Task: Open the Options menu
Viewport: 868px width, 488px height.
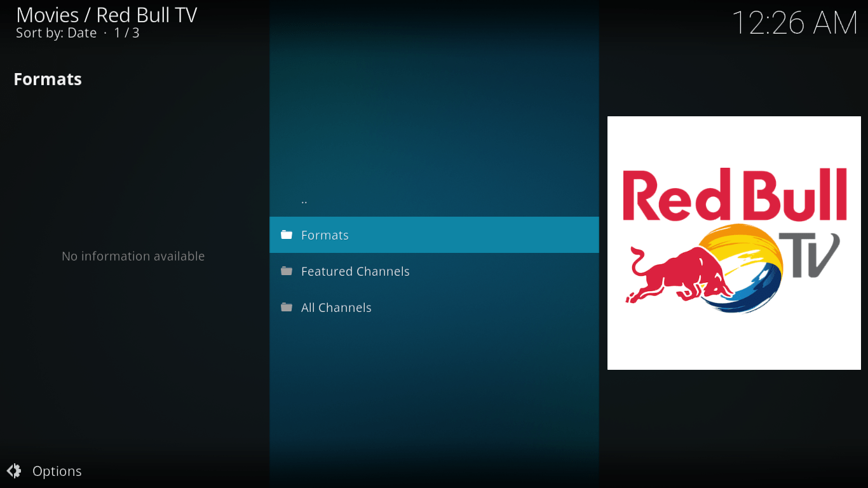Action: [x=57, y=471]
